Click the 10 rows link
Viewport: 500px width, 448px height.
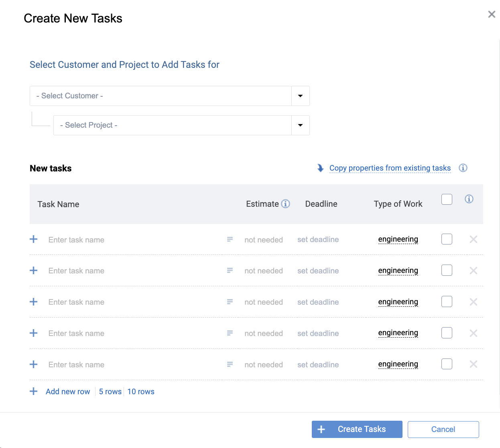[x=140, y=391]
